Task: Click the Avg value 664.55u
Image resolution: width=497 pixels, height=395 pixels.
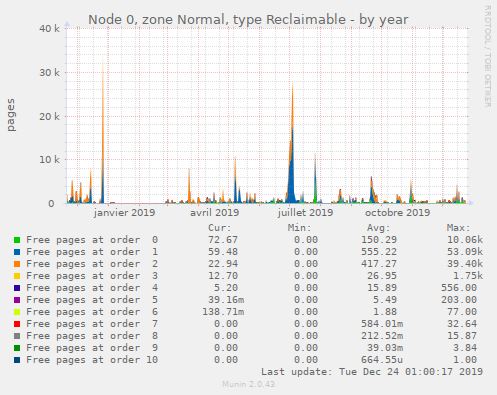Action: pyautogui.click(x=382, y=360)
